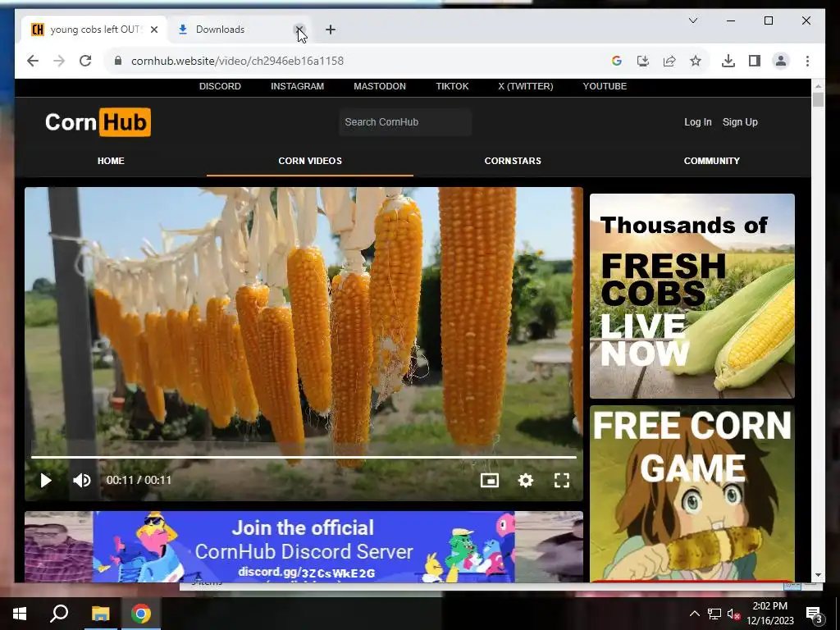Open the INSTAGRAM link
Viewport: 840px width, 630px height.
point(297,86)
